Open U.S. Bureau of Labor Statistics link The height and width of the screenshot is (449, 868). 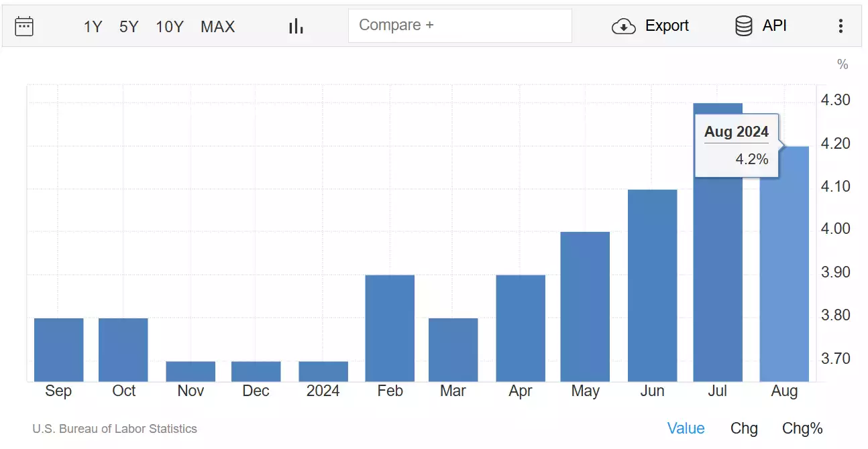coord(114,428)
